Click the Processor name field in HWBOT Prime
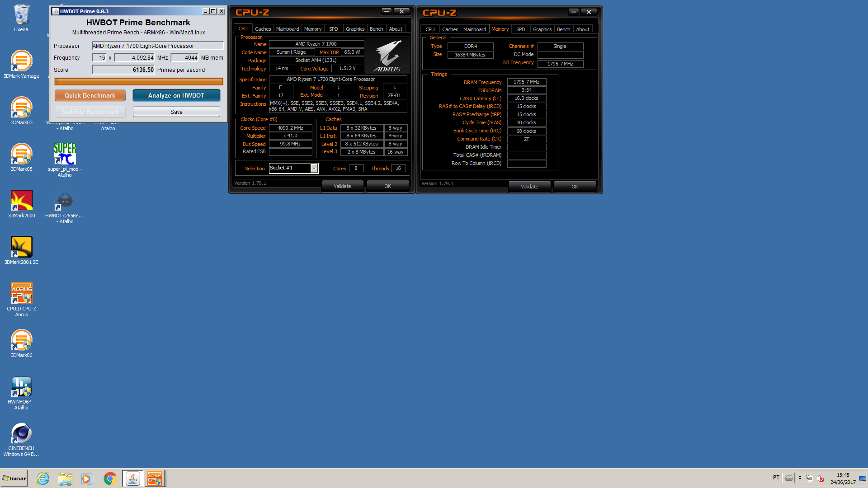 [x=158, y=46]
